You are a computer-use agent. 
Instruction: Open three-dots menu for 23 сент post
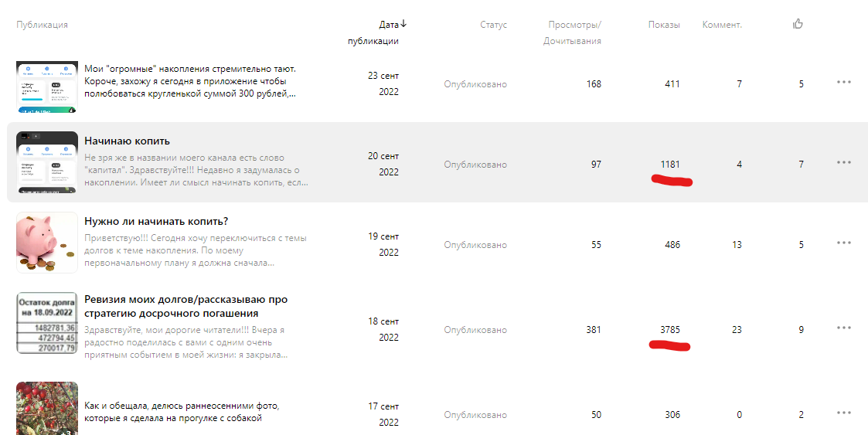point(843,82)
